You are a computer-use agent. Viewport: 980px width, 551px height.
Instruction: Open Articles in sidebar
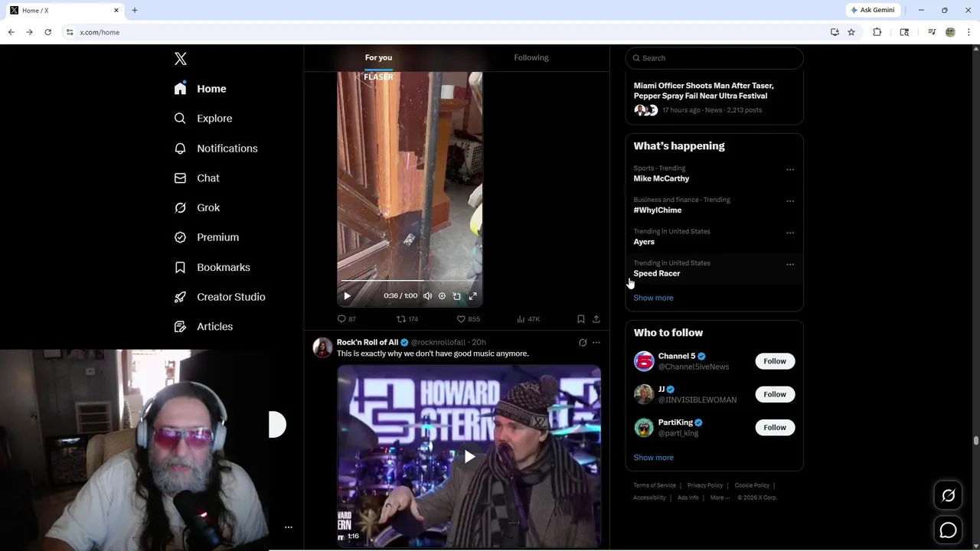(x=204, y=327)
